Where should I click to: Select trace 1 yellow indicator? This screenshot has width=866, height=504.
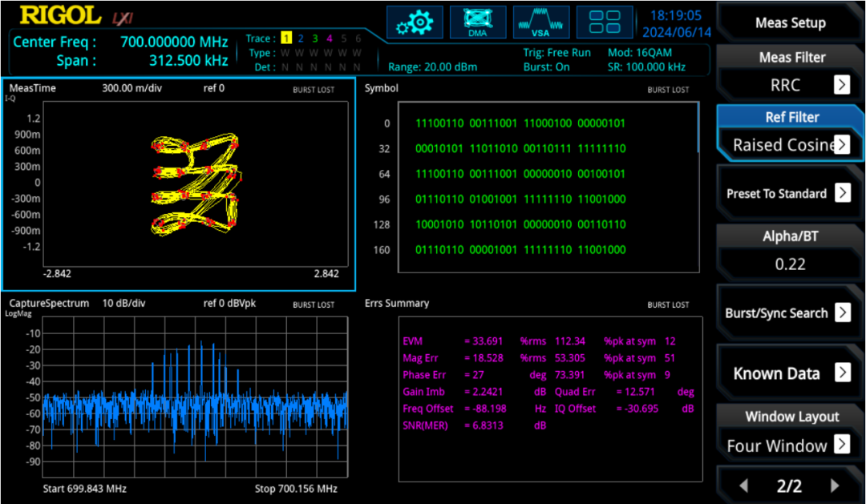[x=285, y=38]
